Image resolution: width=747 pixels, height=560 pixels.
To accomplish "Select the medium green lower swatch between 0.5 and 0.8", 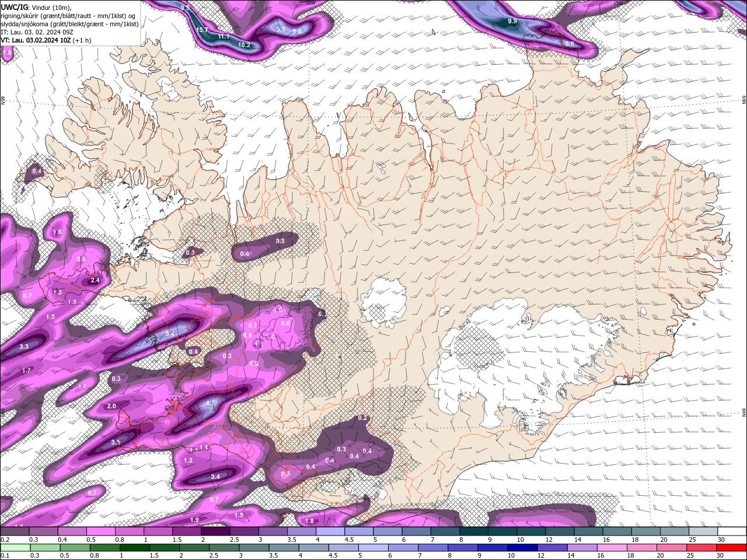I will click(75, 548).
